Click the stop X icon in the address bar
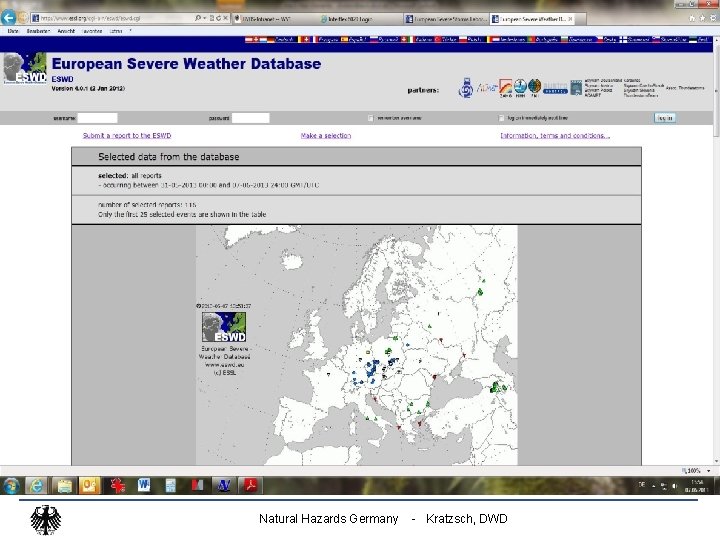This screenshot has height=540, width=720. (225, 18)
